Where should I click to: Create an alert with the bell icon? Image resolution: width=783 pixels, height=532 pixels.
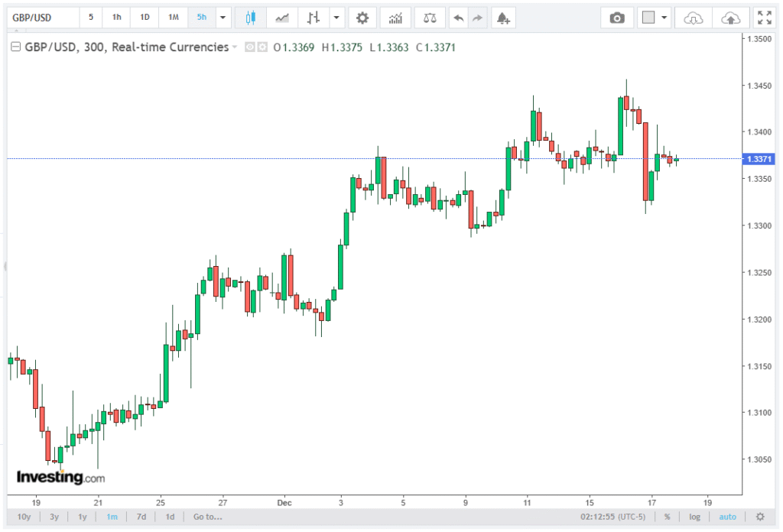pyautogui.click(x=502, y=18)
